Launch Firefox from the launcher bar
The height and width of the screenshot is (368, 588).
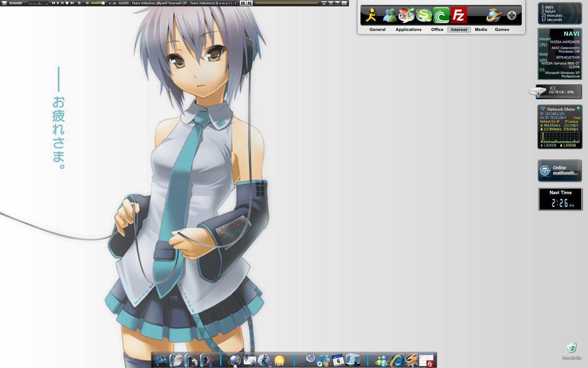coord(493,15)
